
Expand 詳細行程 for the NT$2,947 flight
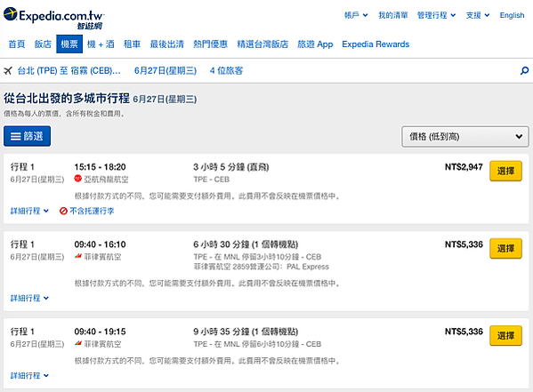[29, 211]
